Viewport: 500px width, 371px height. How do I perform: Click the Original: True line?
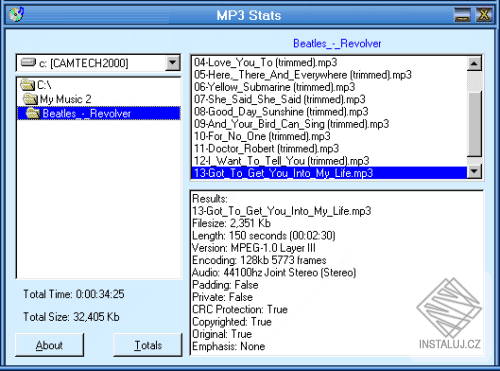click(222, 334)
